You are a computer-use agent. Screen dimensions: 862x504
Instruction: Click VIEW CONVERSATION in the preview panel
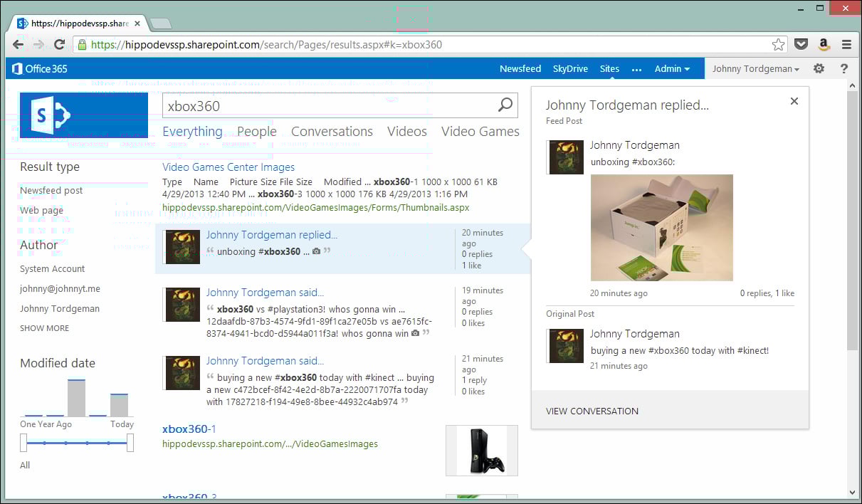pos(592,411)
